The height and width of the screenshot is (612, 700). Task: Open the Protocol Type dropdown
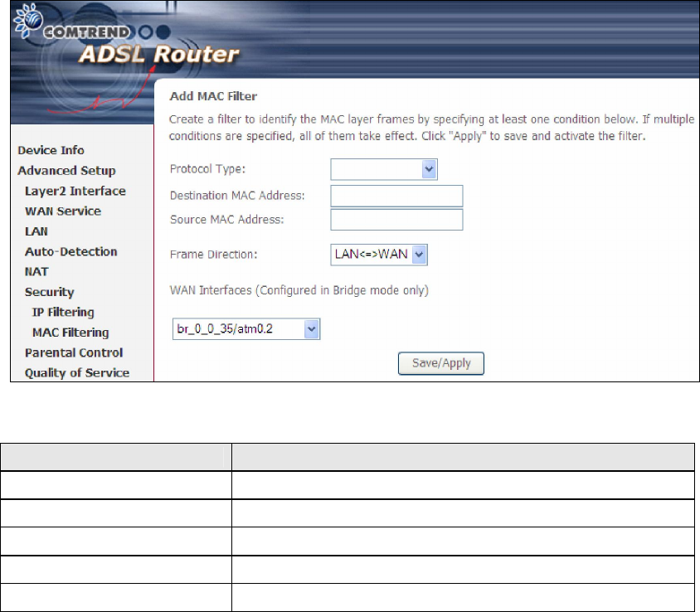[383, 169]
